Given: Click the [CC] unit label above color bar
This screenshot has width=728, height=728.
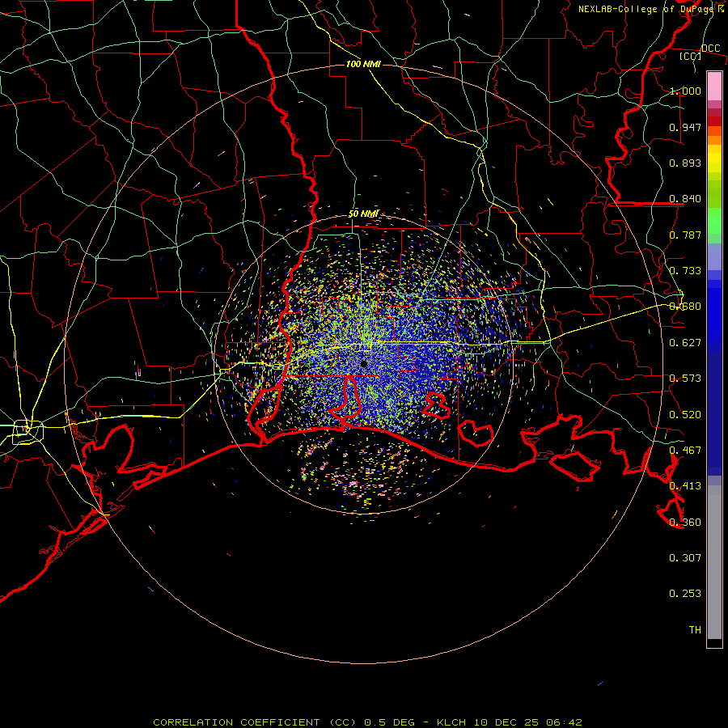Looking at the screenshot, I should 691,56.
